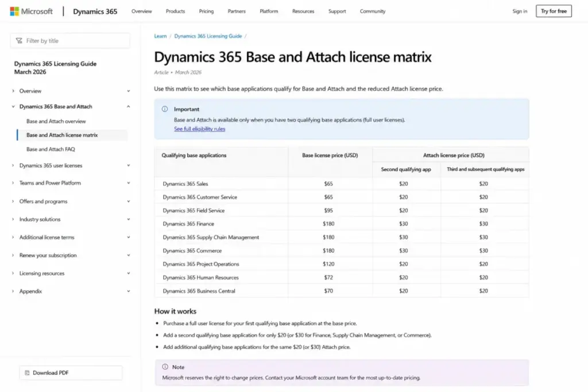Open the Resources menu item
Viewport: 588px width, 392px height.
coord(303,11)
